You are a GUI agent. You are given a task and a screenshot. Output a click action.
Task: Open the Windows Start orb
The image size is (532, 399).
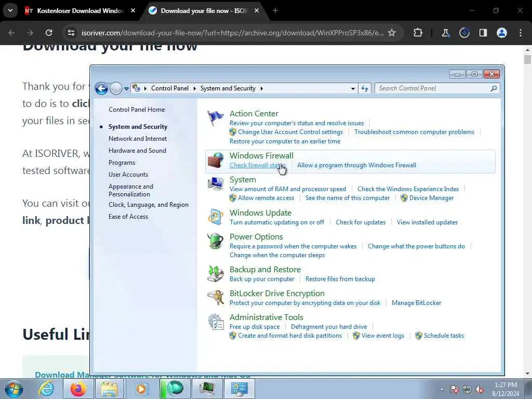pos(14,389)
